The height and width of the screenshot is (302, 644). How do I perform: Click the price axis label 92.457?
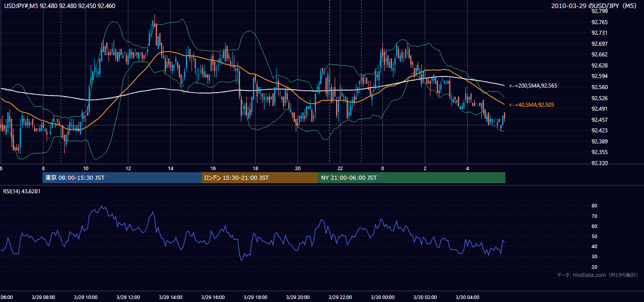coord(599,120)
